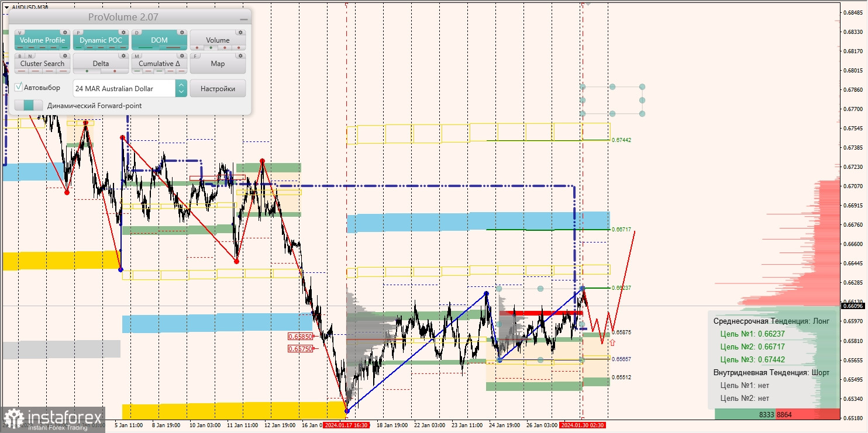Click the red 0.65750 price tag
Viewport: 868px width, 433px height.
point(301,349)
